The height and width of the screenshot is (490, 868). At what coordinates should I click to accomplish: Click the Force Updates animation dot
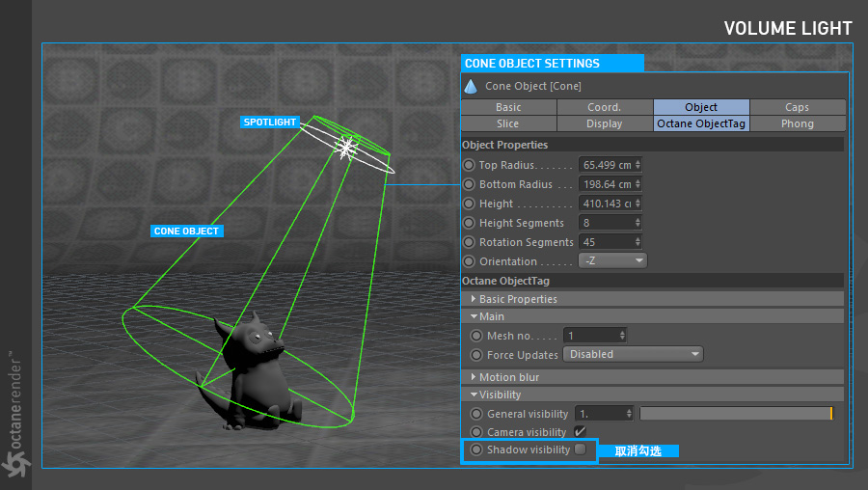coord(476,355)
